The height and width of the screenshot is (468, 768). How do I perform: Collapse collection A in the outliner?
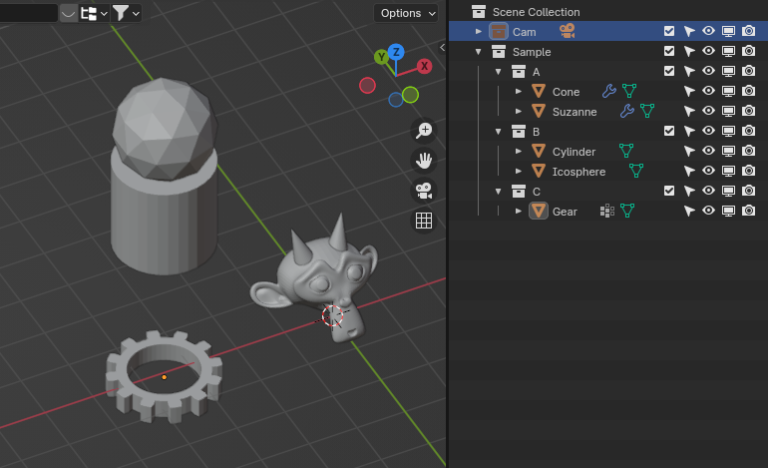pyautogui.click(x=498, y=71)
